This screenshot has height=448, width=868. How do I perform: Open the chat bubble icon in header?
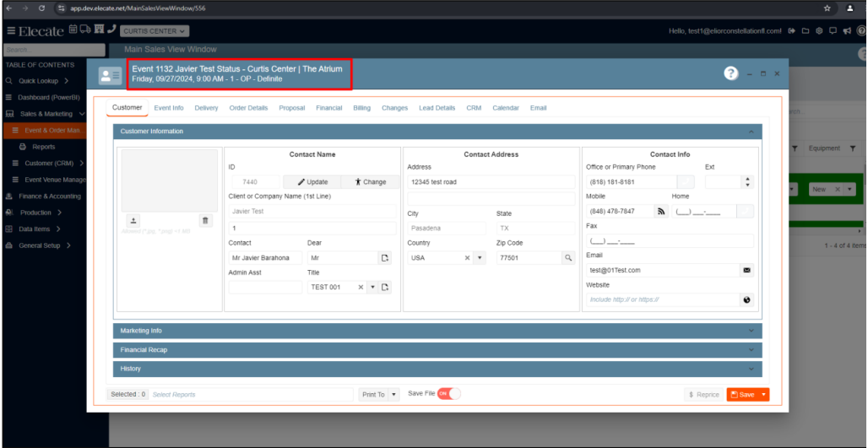coord(833,31)
